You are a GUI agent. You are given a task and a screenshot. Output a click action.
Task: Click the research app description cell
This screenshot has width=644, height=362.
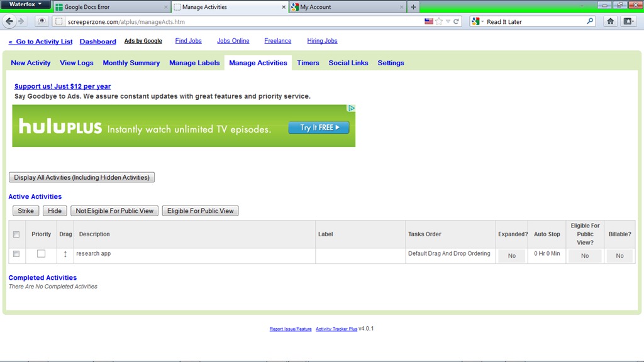[x=195, y=256]
